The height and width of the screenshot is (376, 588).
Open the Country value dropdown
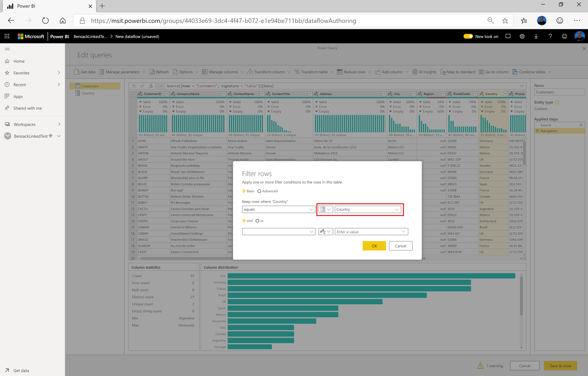click(368, 209)
